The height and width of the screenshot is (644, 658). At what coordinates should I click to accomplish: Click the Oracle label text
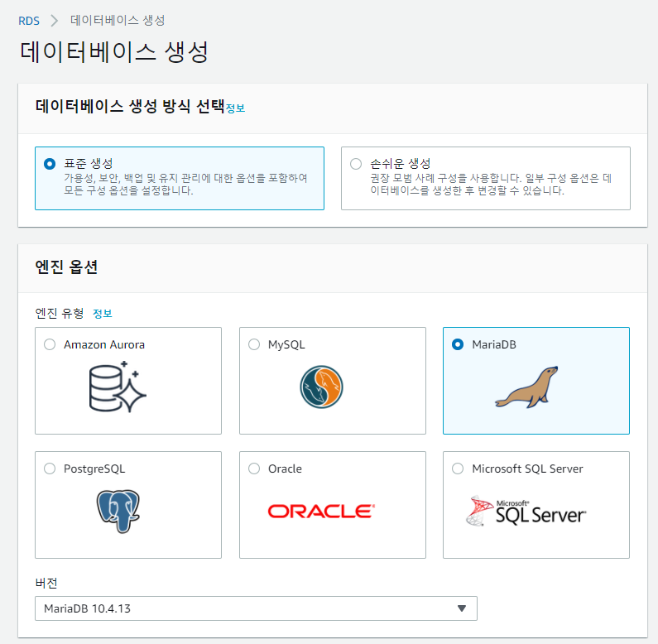(285, 469)
